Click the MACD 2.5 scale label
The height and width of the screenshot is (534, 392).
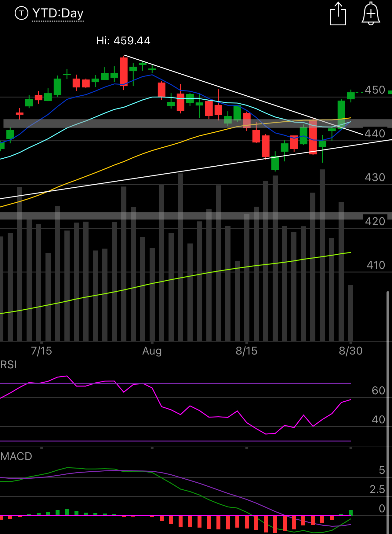378,489
